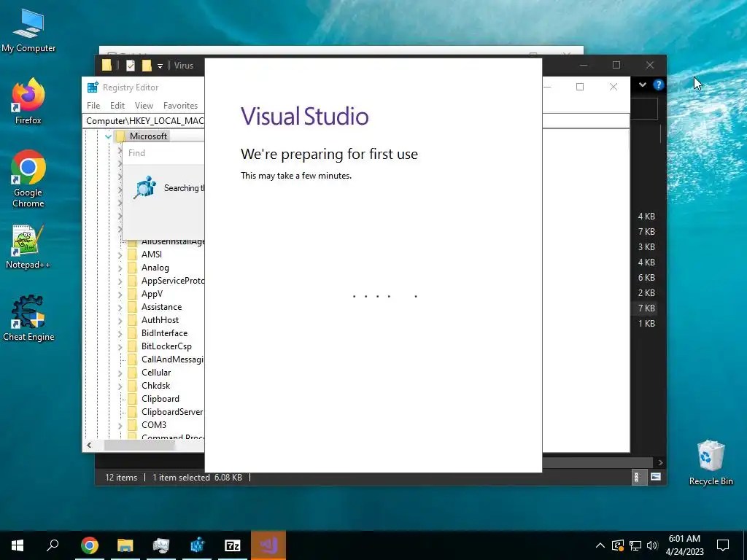Screen dimensions: 747x560
Task: Open the Favorites menu in Registry Editor
Action: 180,105
